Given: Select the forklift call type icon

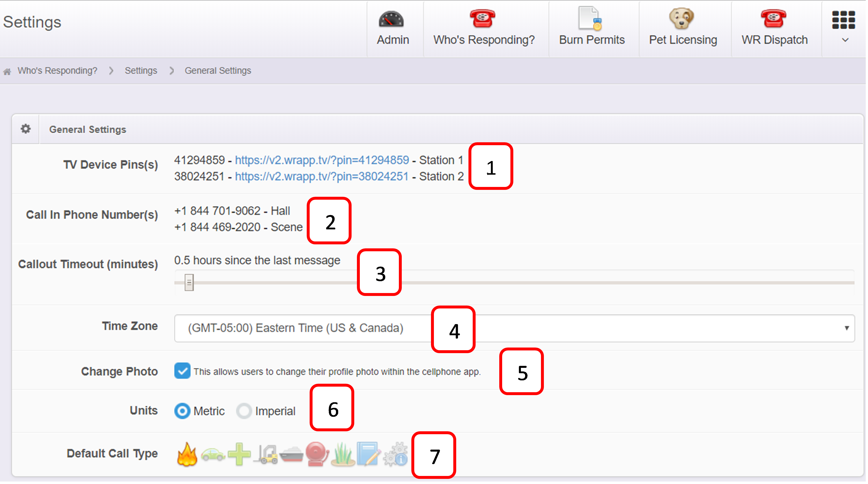Looking at the screenshot, I should (266, 455).
